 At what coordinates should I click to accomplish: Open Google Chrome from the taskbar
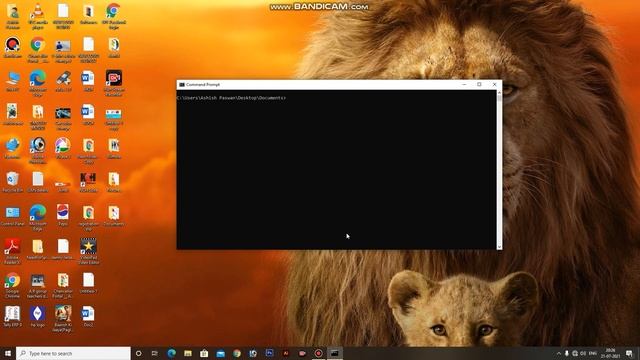237,353
